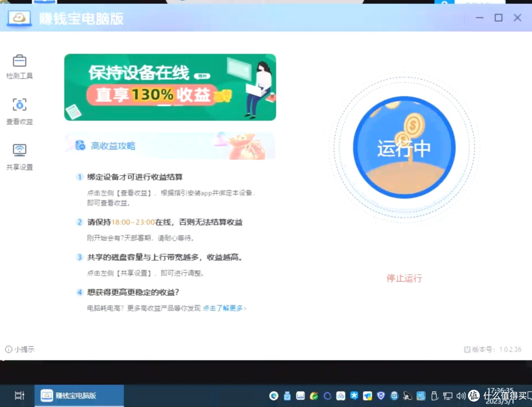Screen dimensions: 532x407
Task: Click heading 想获得更高更稳定的收益?
Action: pos(133,292)
